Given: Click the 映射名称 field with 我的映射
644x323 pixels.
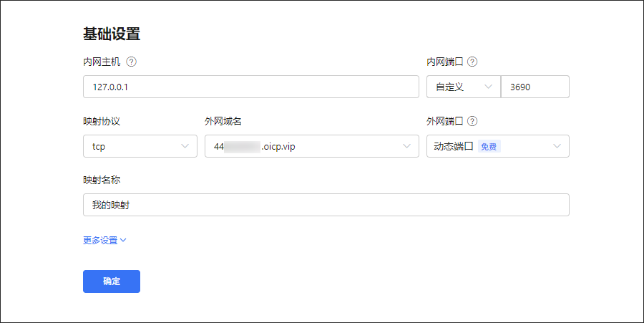Looking at the screenshot, I should tap(326, 205).
